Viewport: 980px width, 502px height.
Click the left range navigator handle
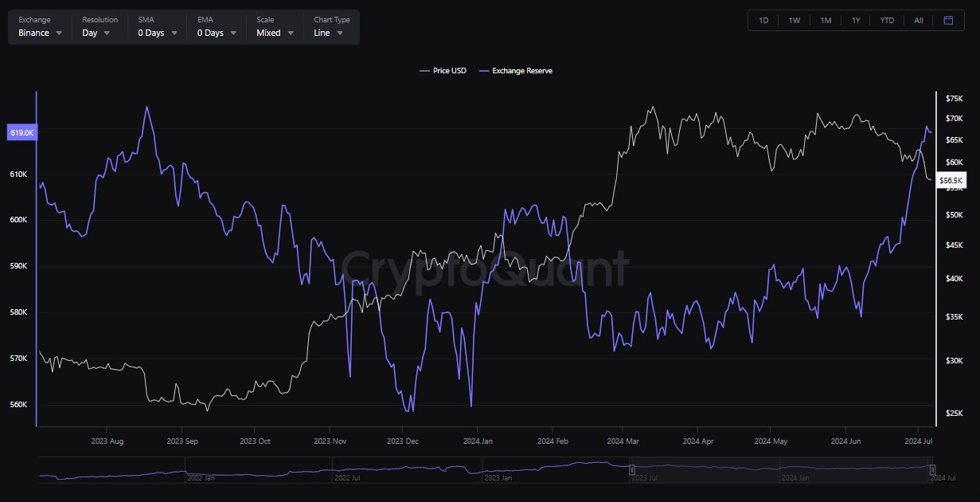coord(631,470)
